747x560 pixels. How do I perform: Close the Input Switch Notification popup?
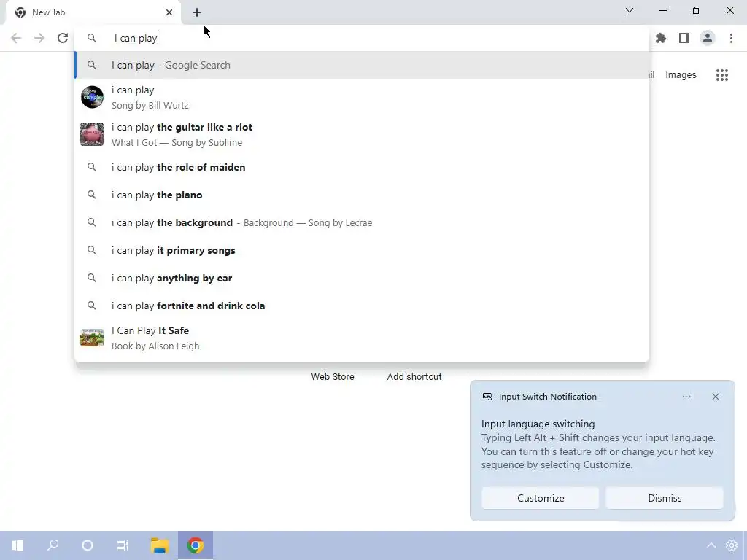click(715, 397)
